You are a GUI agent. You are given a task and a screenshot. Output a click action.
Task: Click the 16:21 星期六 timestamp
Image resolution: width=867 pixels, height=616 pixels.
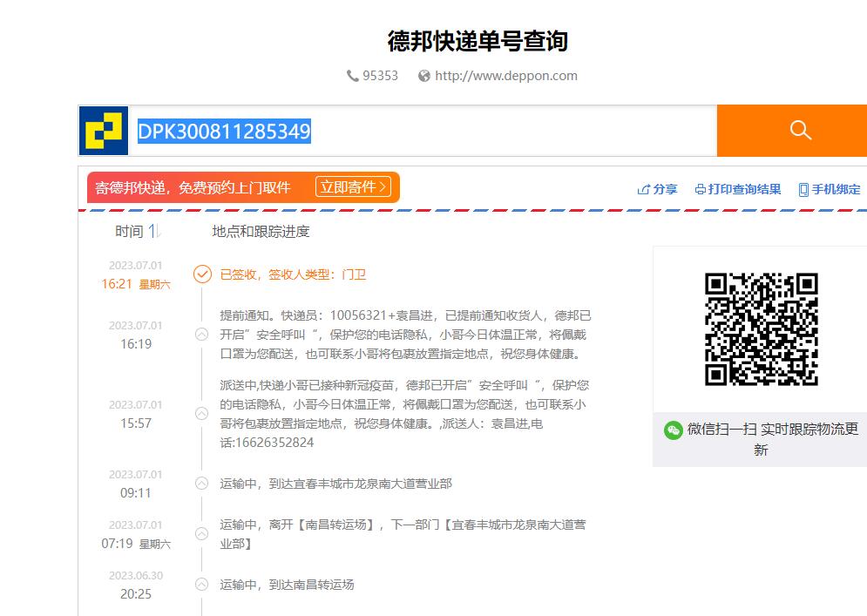coord(136,284)
